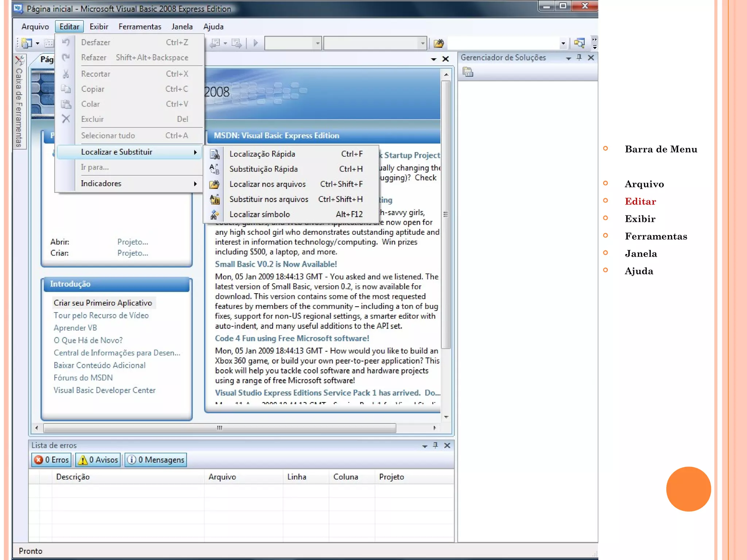The image size is (747, 560).
Task: Click the Localizar símbolo icon
Action: point(214,215)
